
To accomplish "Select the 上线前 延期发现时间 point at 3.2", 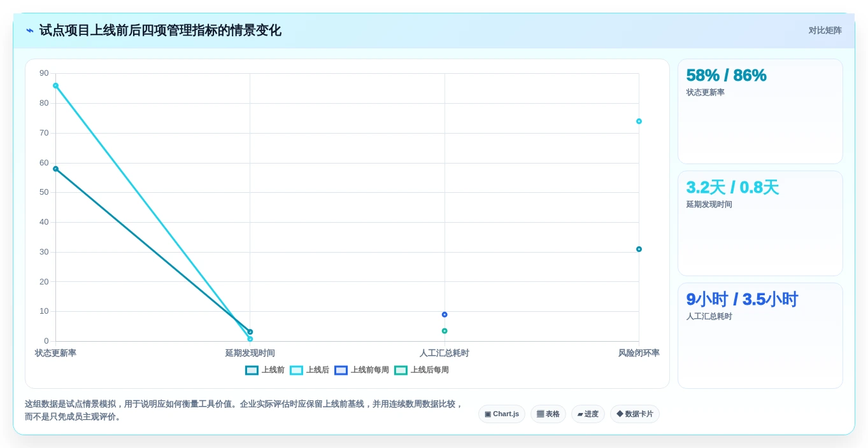I will 250,332.
